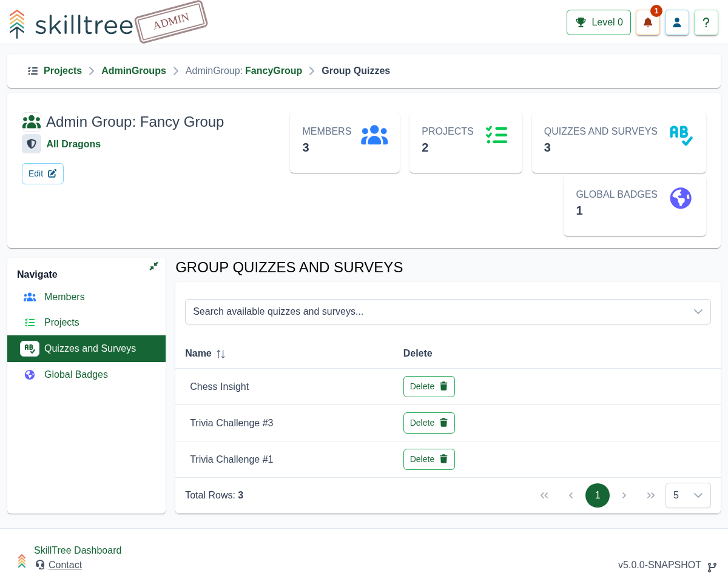Delete the Chess Insight quiz
728x587 pixels.
(x=429, y=387)
